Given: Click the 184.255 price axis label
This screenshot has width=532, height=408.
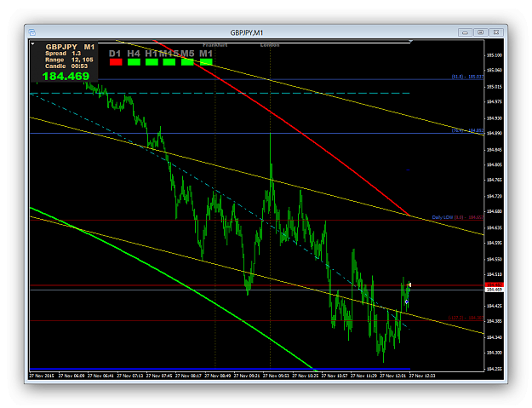Looking at the screenshot, I should (495, 369).
